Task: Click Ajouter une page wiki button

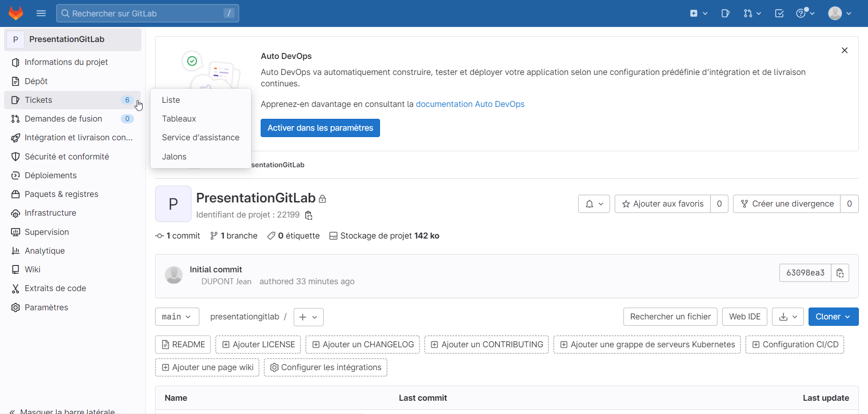Action: point(207,367)
